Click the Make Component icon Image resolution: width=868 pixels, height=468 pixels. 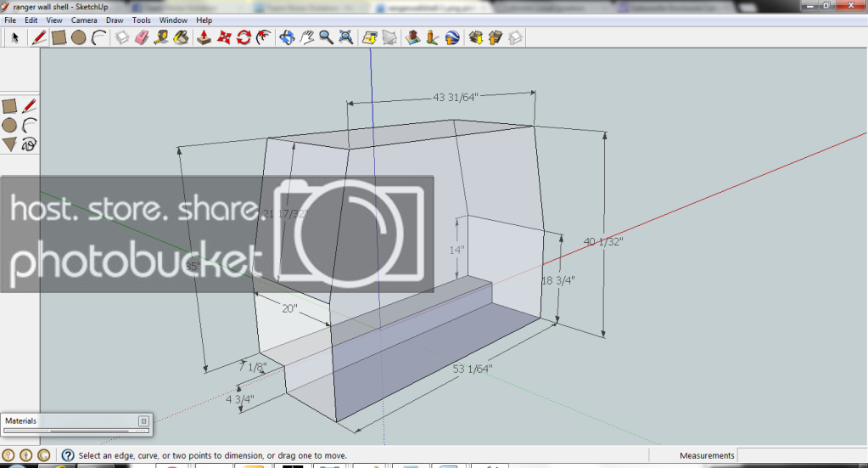point(122,37)
